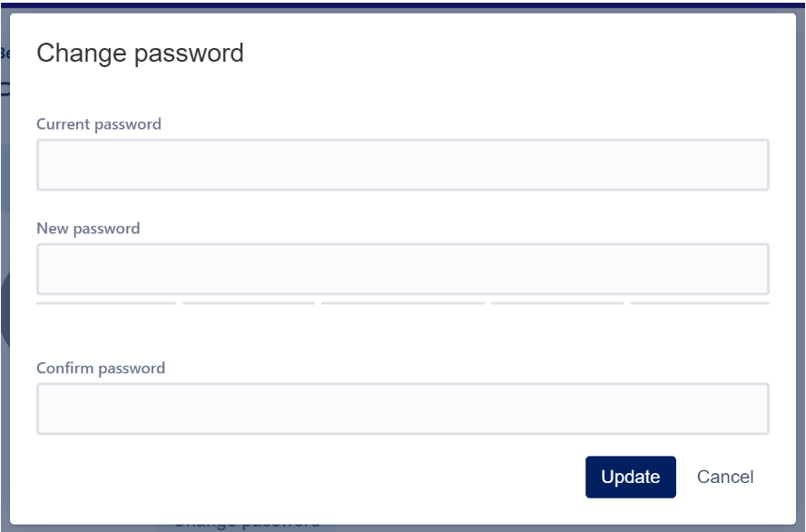The image size is (806, 532).
Task: Click the "New password" label text
Action: (88, 229)
